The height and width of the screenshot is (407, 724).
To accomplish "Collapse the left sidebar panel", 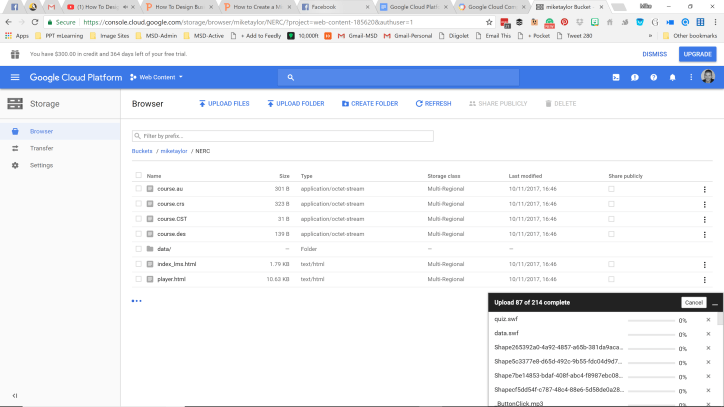I will pos(15,396).
